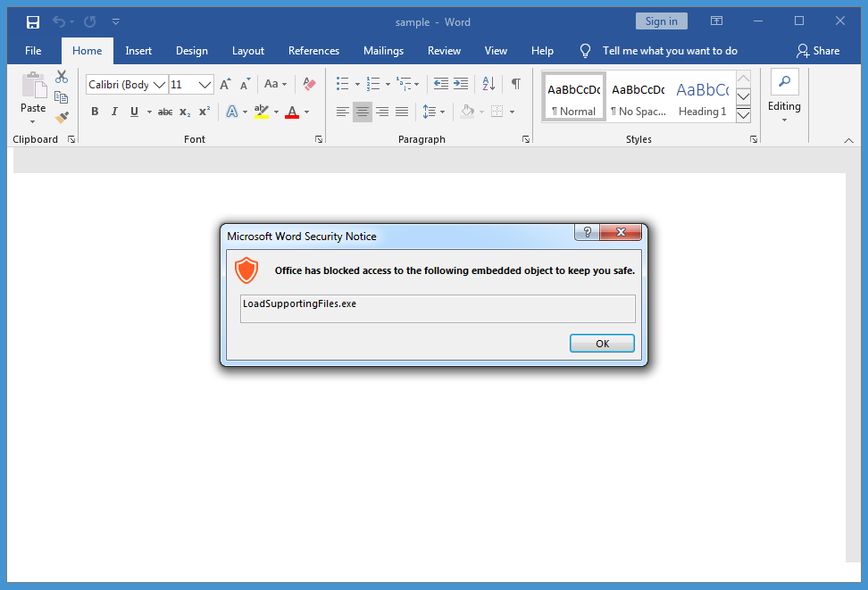868x590 pixels.
Task: Click the Cut scissors icon
Action: [x=62, y=78]
